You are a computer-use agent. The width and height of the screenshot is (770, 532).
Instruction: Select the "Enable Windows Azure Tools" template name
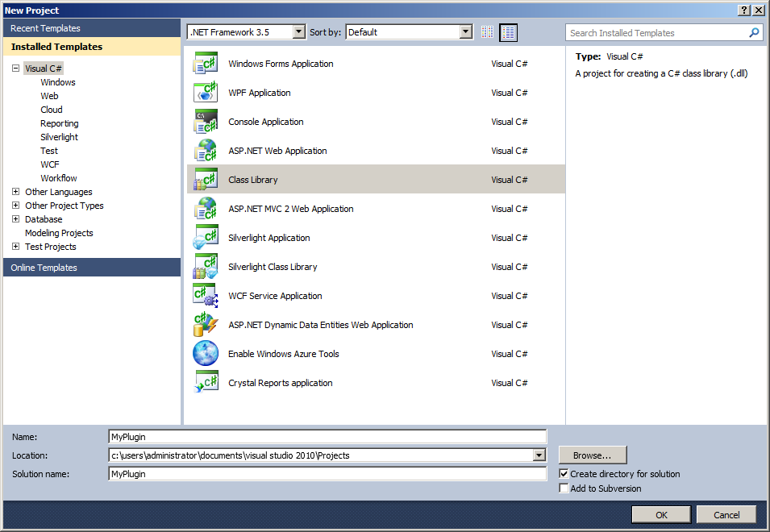click(x=283, y=354)
